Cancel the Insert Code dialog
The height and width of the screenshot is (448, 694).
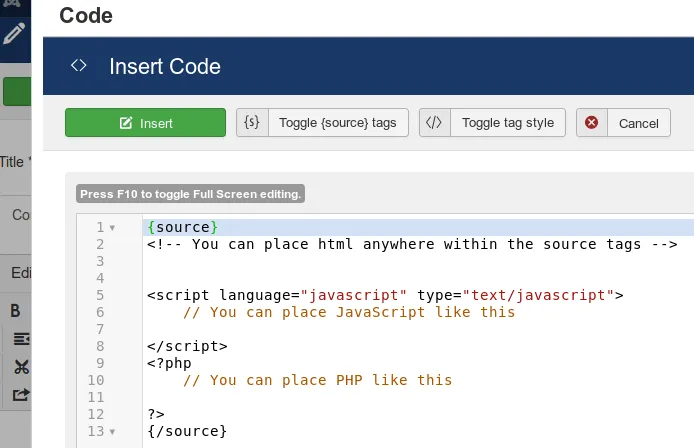[639, 123]
